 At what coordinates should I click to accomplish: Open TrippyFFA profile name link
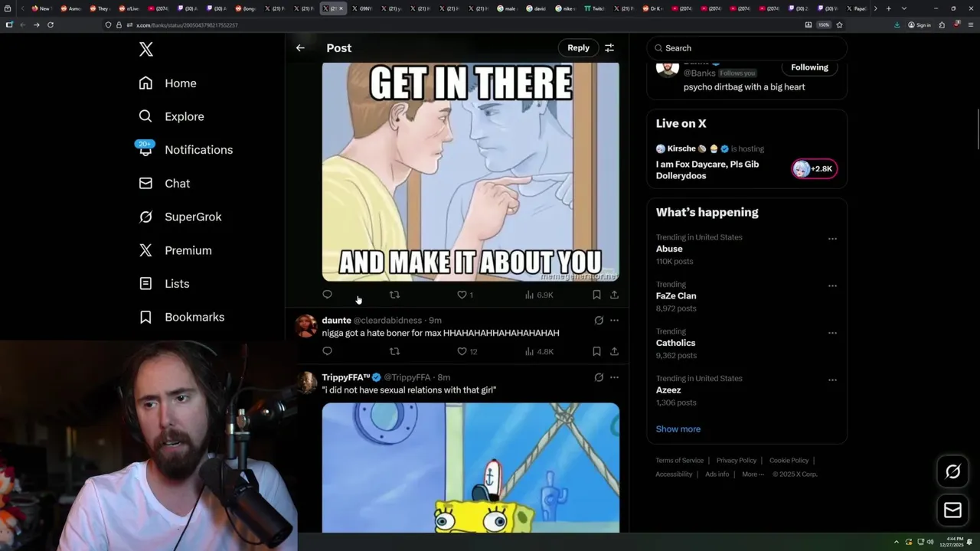tap(346, 377)
